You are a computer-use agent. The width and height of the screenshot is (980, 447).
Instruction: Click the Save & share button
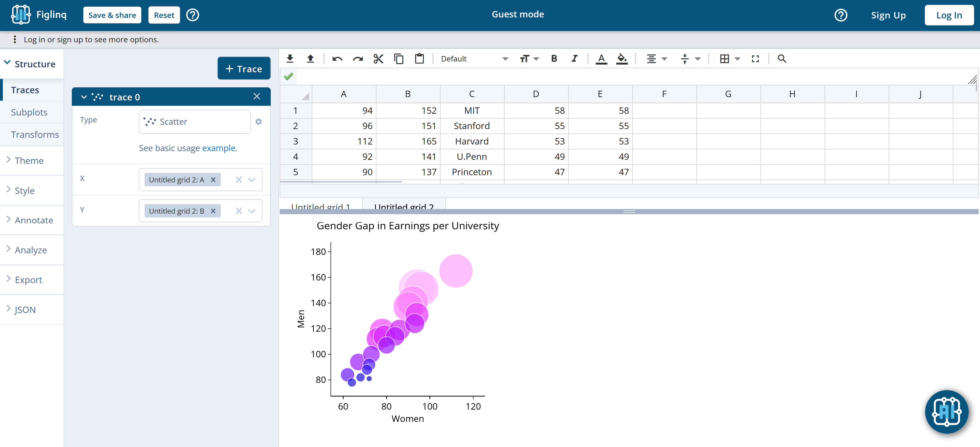coord(112,15)
